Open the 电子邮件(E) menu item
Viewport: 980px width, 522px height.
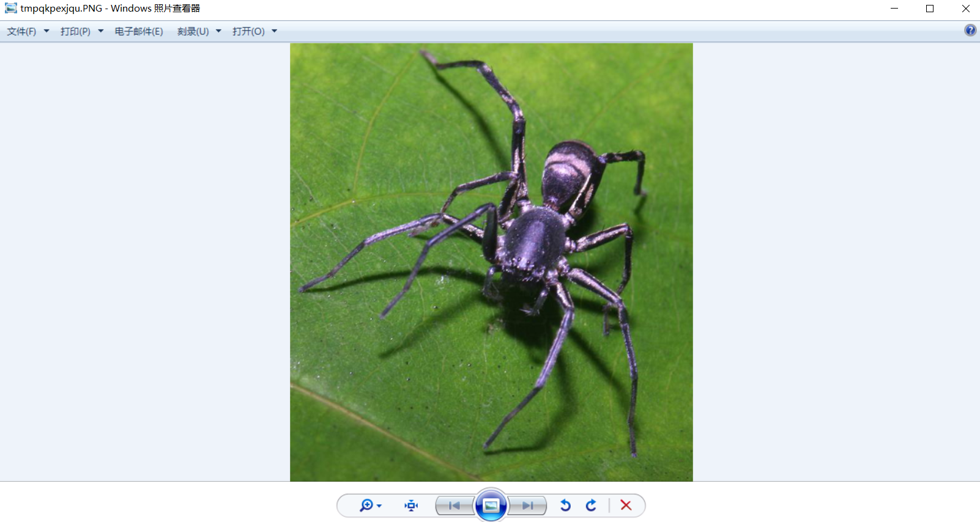coord(139,31)
